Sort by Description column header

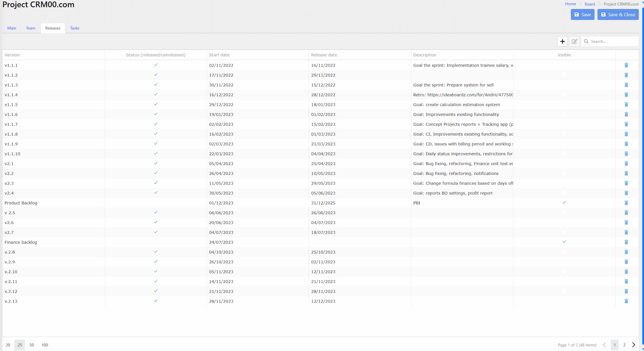[462, 55]
